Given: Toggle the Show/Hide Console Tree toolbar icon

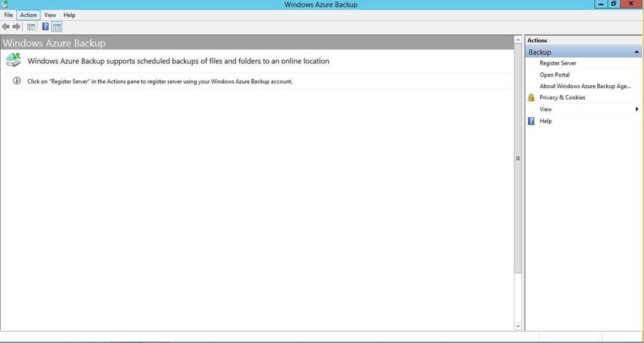Looking at the screenshot, I should 31,27.
